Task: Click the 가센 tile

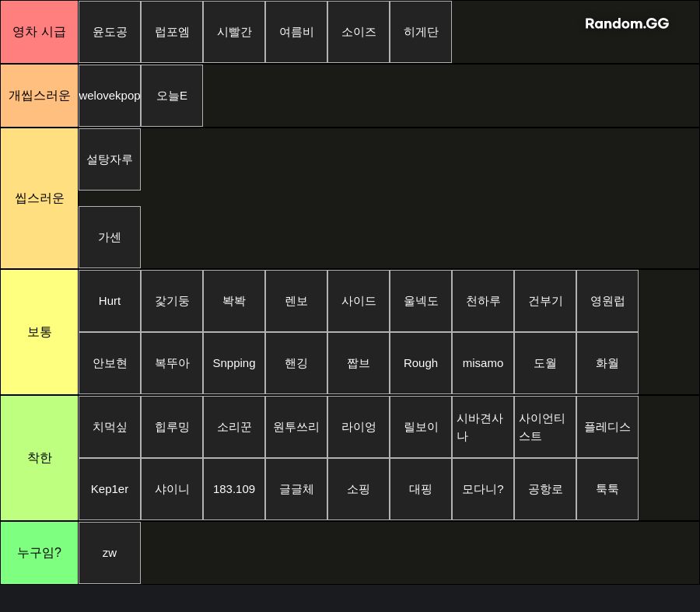Action: click(110, 237)
